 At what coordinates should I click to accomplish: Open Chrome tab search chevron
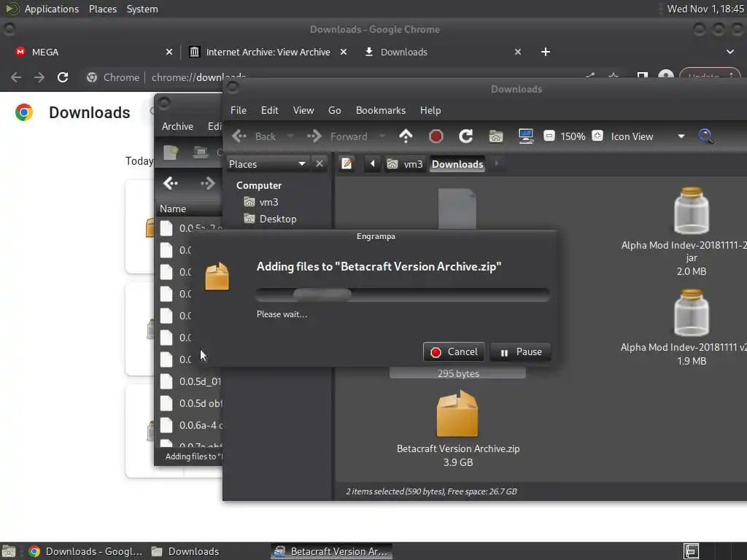pyautogui.click(x=730, y=52)
